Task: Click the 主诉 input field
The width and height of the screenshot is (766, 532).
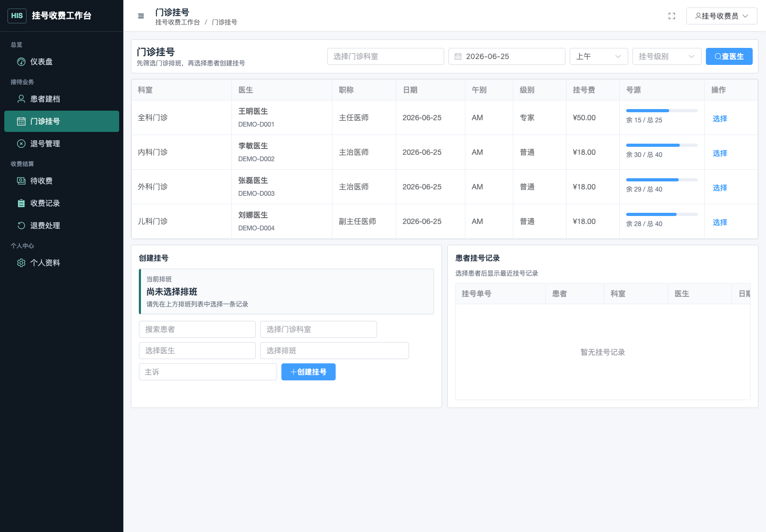Action: (208, 372)
